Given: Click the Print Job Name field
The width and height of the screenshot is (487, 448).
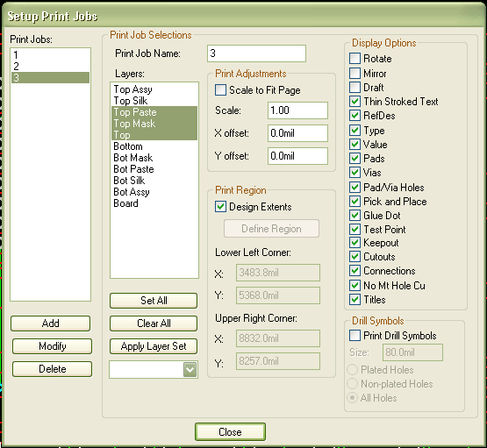Looking at the screenshot, I should (x=256, y=53).
